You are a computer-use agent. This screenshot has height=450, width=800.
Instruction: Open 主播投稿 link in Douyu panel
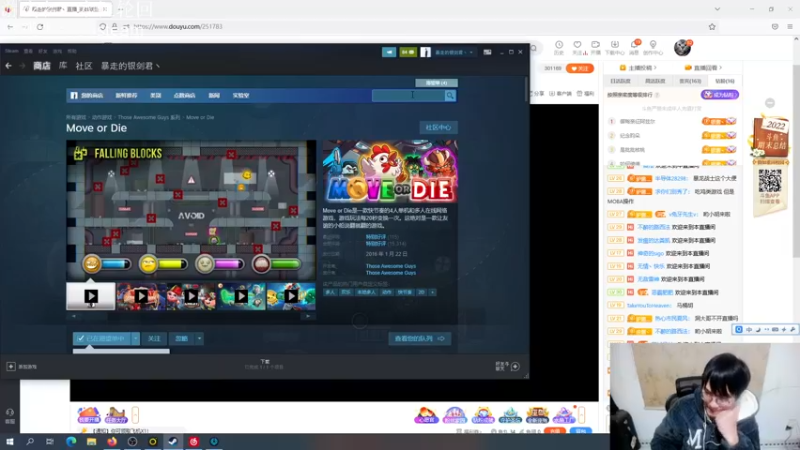point(638,67)
